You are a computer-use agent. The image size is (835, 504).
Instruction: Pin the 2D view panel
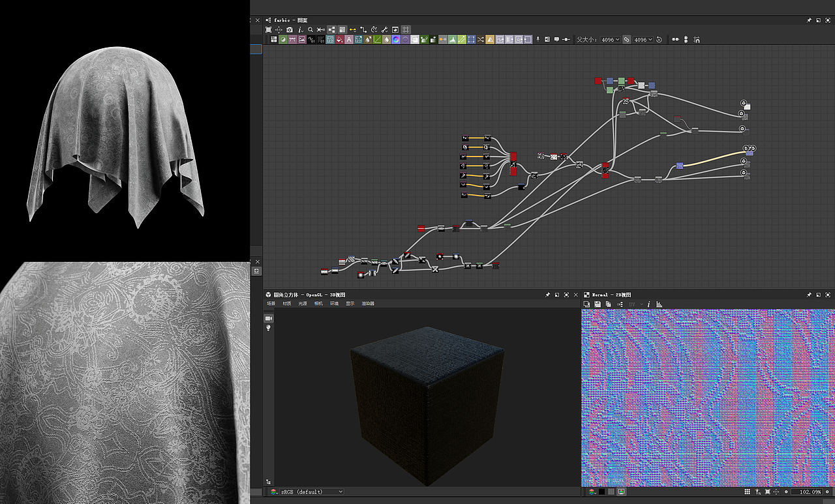click(809, 295)
